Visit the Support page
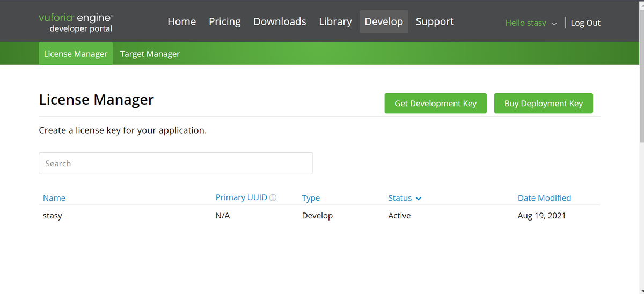 pyautogui.click(x=435, y=21)
